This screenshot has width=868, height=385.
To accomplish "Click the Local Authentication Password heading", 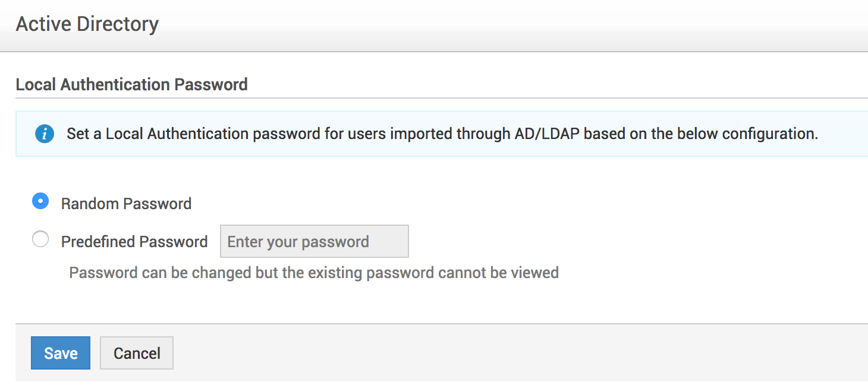I will (x=131, y=84).
